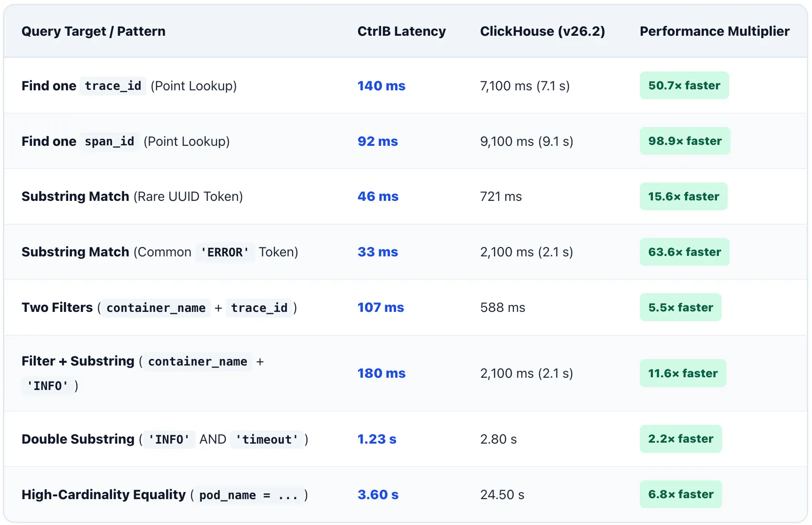This screenshot has height=525, width=812.
Task: Click the '140 ms' latency value
Action: (x=382, y=86)
